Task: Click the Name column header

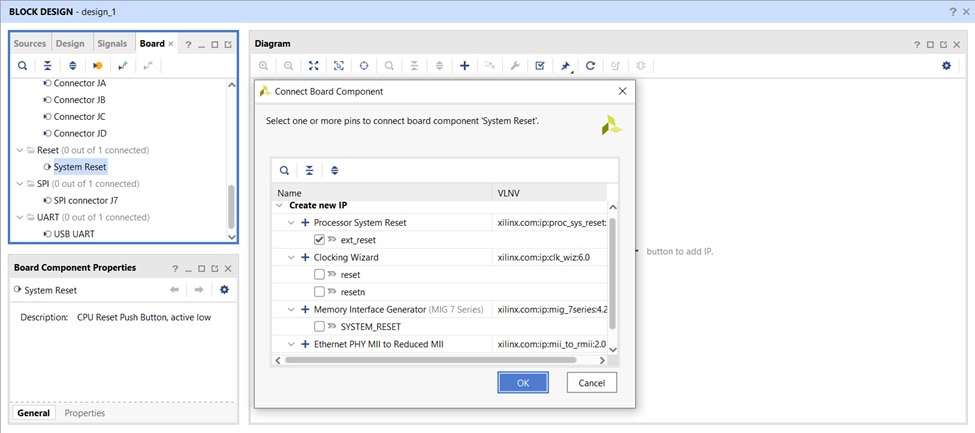Action: coord(382,193)
